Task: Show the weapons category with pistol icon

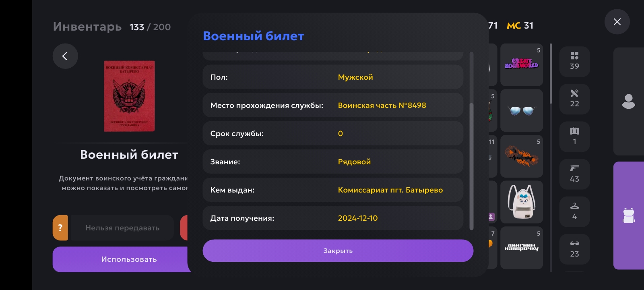Action: click(x=574, y=174)
